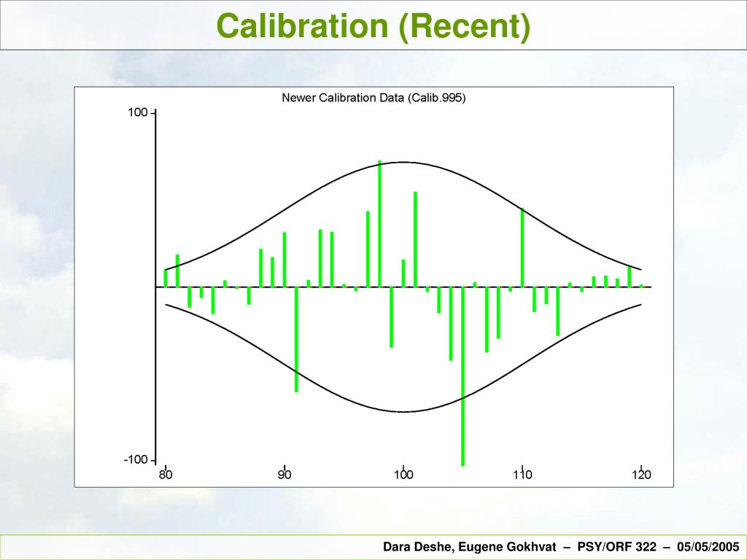Viewport: 747px width, 560px height.
Task: Click the green bar at 101
Action: pyautogui.click(x=415, y=239)
